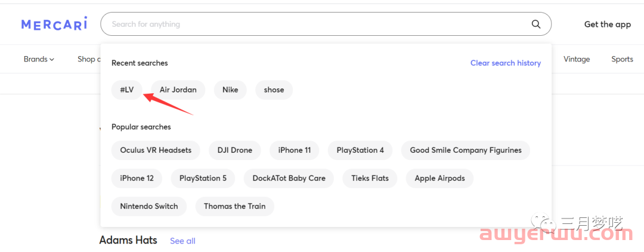The image size is (644, 252).
Task: Choose Tieks Flats popular search
Action: [x=370, y=178]
